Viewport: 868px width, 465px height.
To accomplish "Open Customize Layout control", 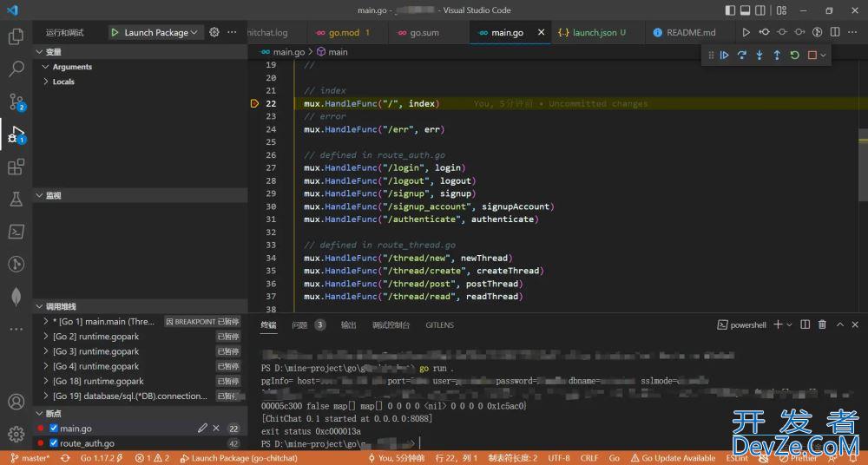I will click(x=782, y=10).
